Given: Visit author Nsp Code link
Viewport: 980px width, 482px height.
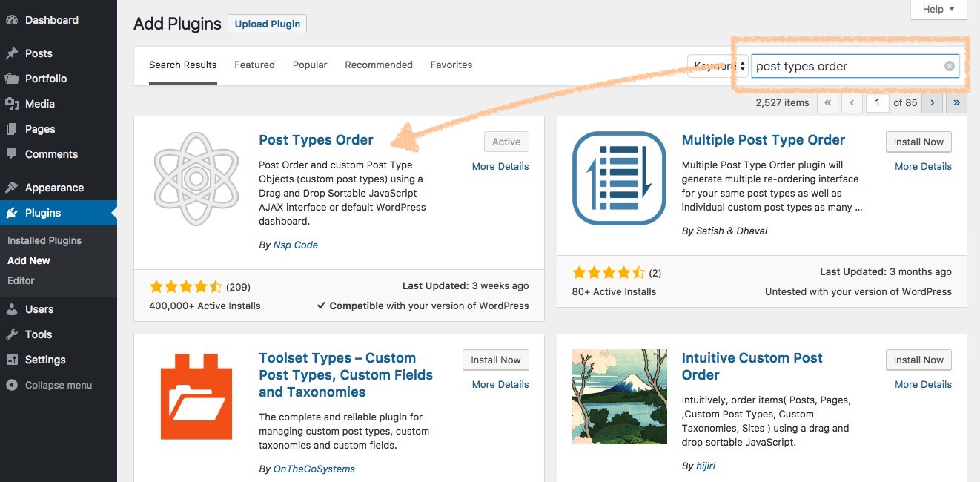Looking at the screenshot, I should pos(295,245).
